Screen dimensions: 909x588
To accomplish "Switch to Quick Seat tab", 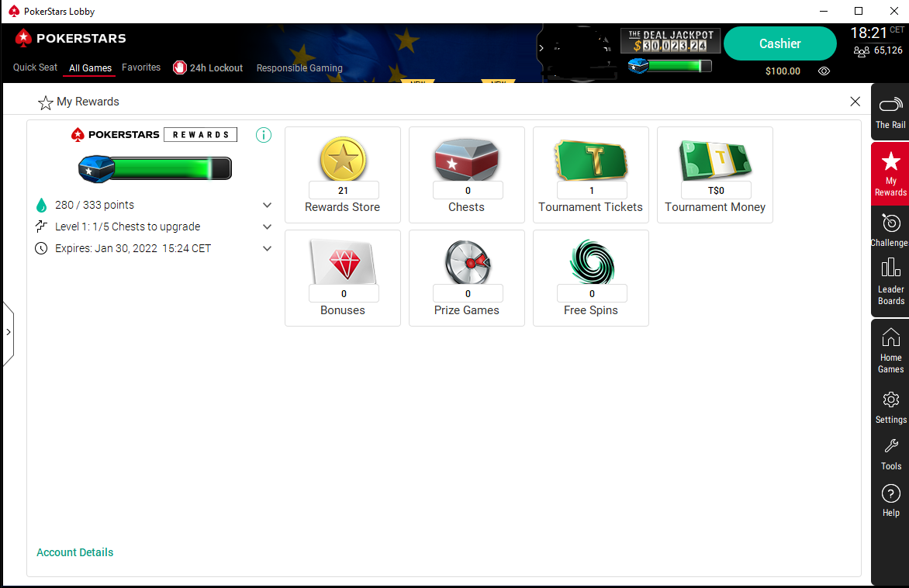I will [x=36, y=67].
